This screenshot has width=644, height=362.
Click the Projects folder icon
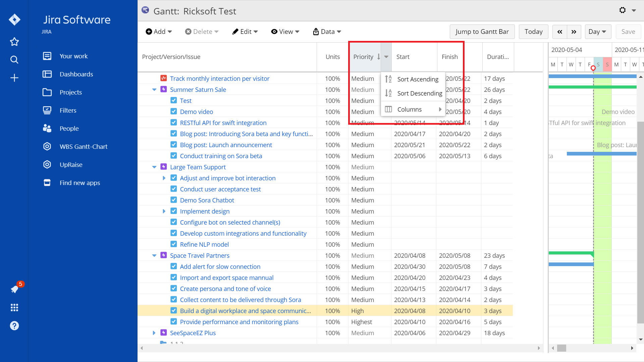pyautogui.click(x=47, y=92)
